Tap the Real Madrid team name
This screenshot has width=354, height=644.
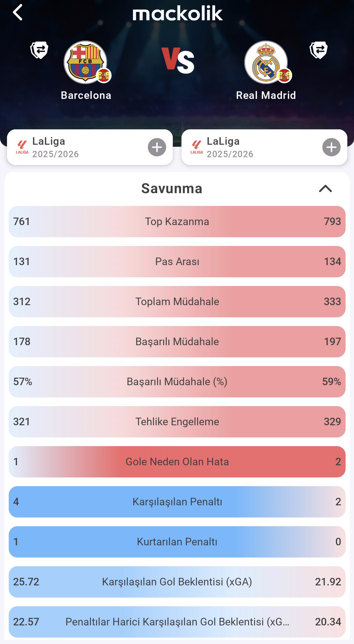[266, 95]
